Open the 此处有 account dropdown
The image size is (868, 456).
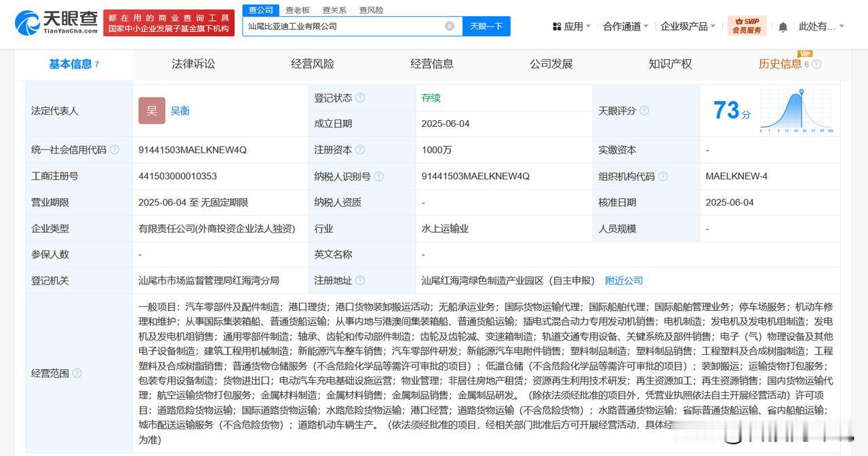[822, 26]
